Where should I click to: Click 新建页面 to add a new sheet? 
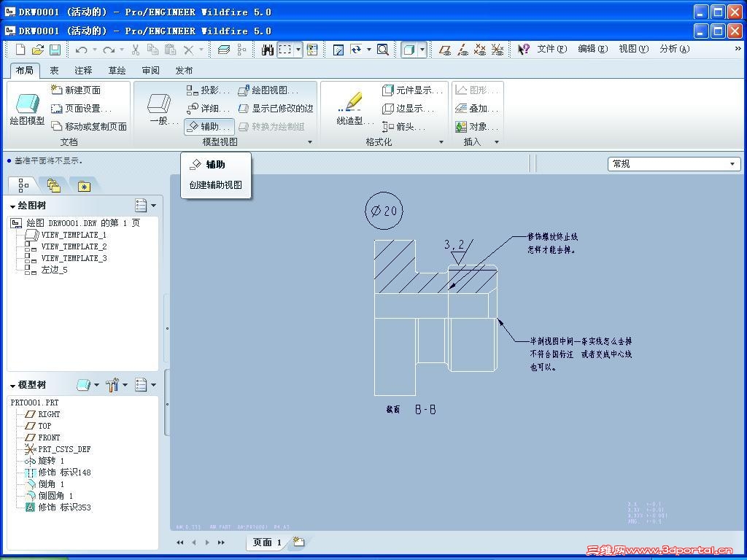pyautogui.click(x=76, y=90)
